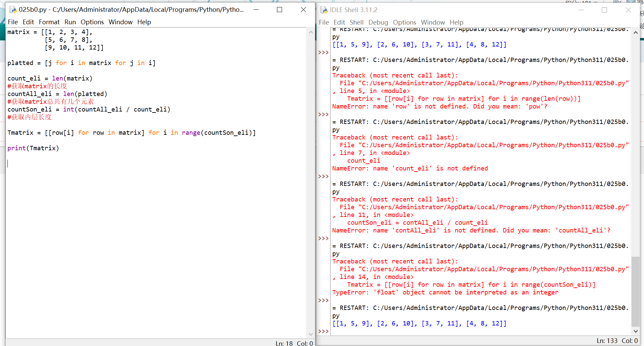
Task: Open the Shell menu in IDLE Shell
Action: pyautogui.click(x=357, y=22)
